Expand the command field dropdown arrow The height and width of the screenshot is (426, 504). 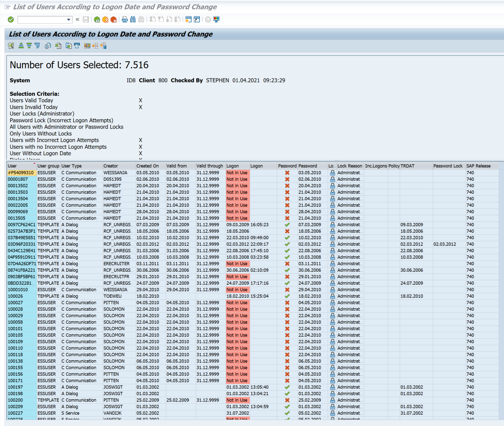click(69, 20)
